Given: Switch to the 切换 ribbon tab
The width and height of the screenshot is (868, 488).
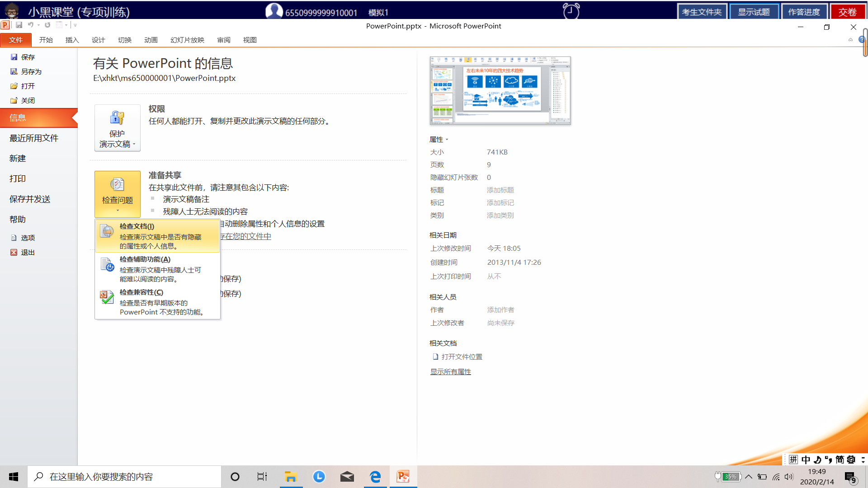Looking at the screenshot, I should point(125,40).
